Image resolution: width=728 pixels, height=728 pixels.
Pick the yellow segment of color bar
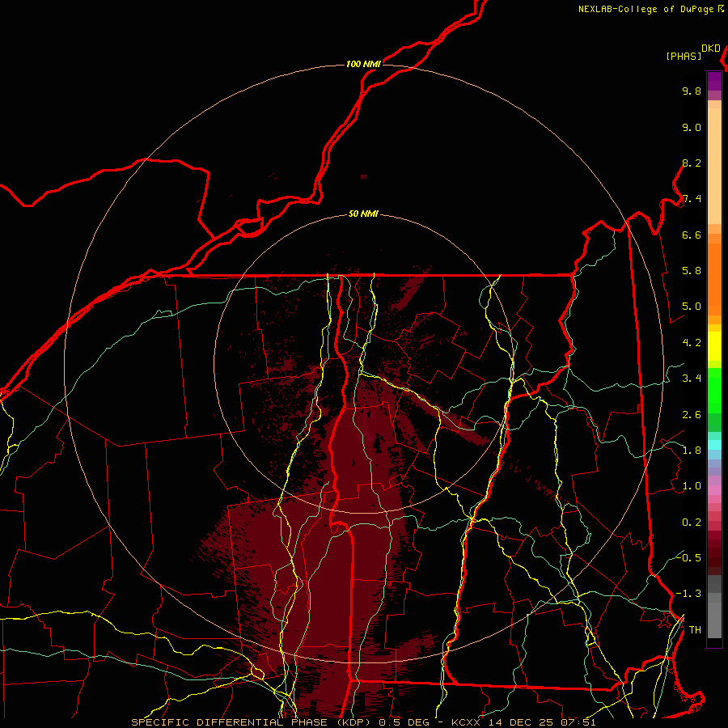[x=714, y=346]
